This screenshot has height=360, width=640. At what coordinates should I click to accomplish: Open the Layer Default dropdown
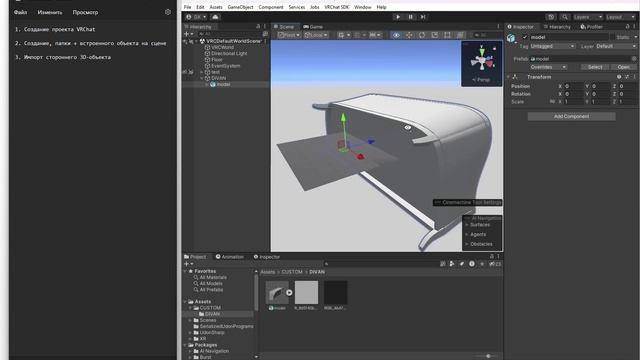pos(616,46)
